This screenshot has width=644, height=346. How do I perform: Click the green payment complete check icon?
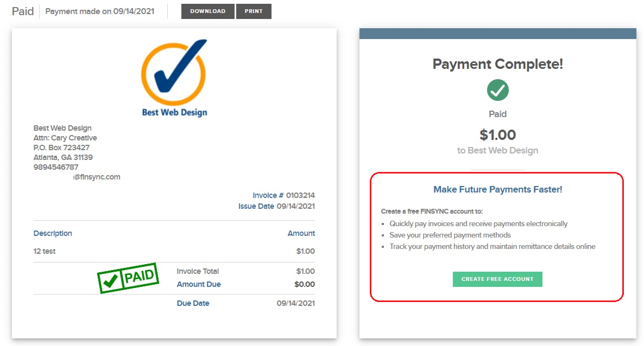[x=498, y=91]
